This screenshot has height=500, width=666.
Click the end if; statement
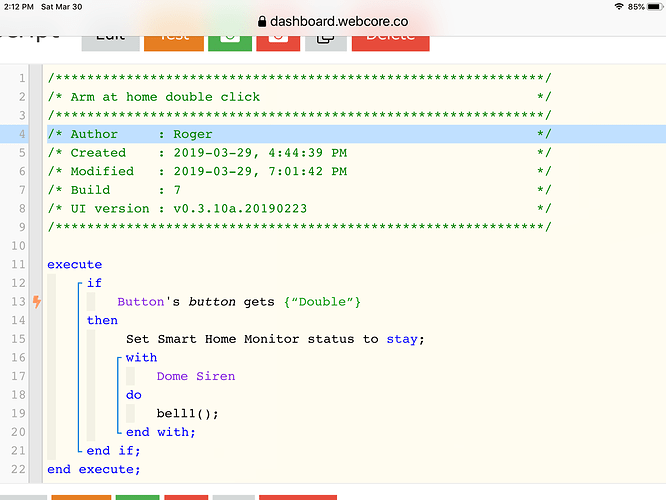pyautogui.click(x=113, y=451)
